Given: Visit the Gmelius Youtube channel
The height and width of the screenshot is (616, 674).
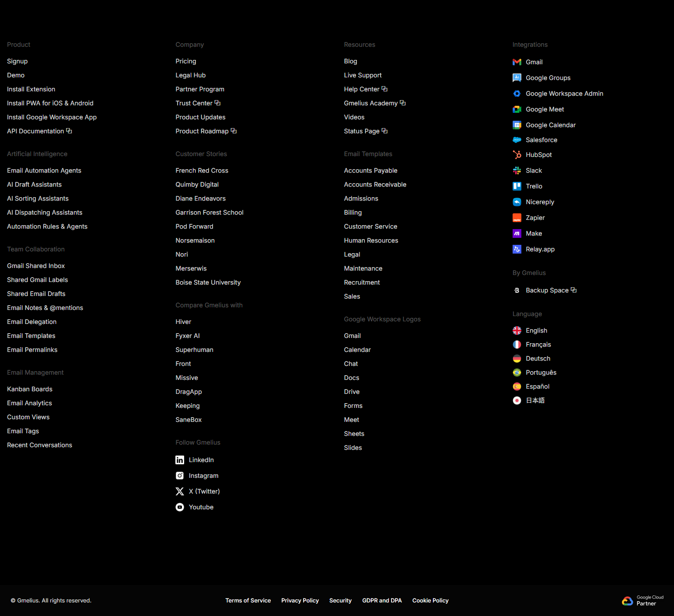Looking at the screenshot, I should pos(201,507).
